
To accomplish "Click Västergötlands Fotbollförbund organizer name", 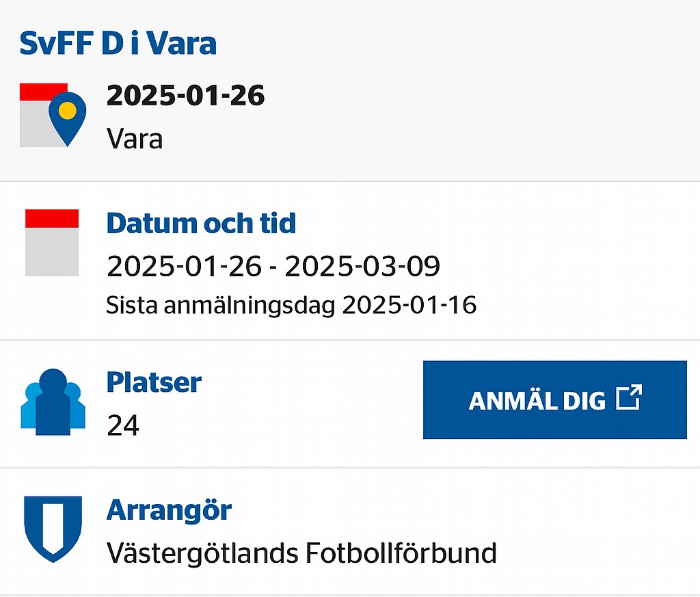I will pyautogui.click(x=301, y=553).
